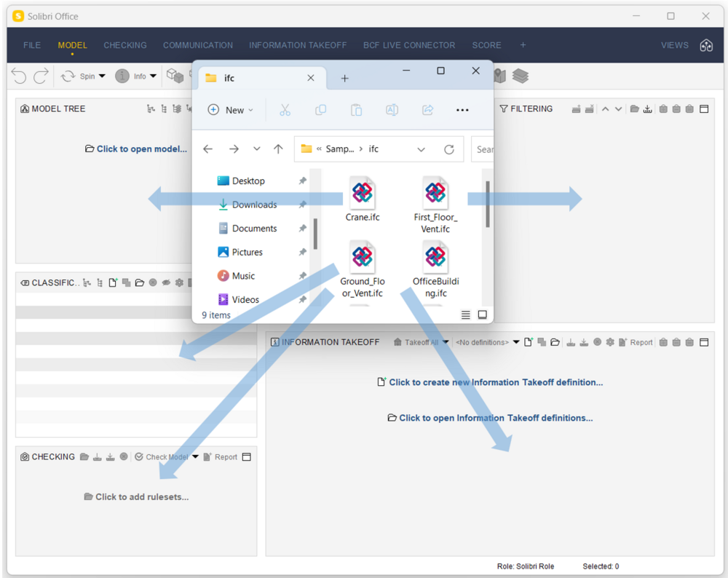Maximize the Filtering panel
Viewport: 728px width, 578px height.
point(704,108)
